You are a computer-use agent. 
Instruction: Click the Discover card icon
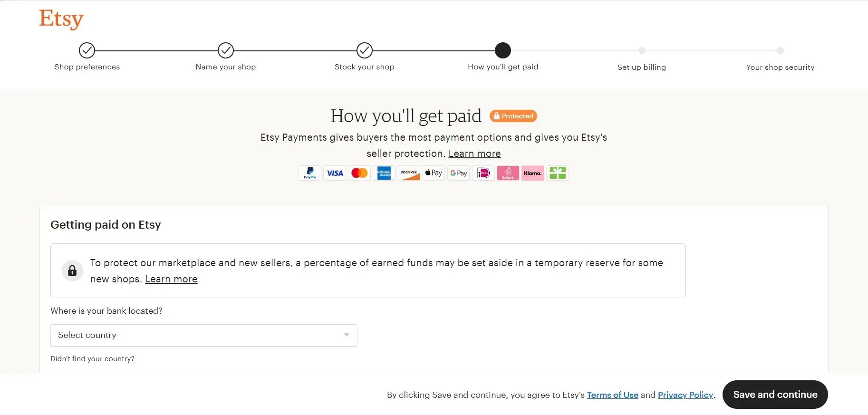(x=409, y=173)
